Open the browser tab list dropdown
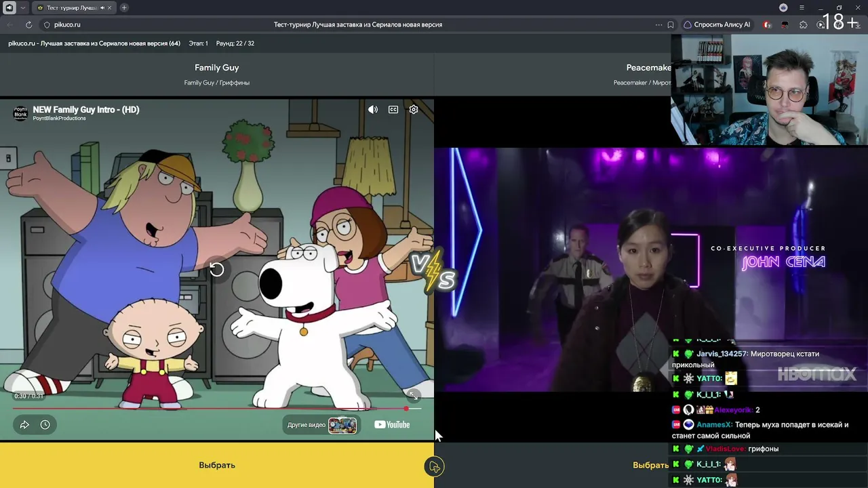868x488 pixels. [x=23, y=7]
